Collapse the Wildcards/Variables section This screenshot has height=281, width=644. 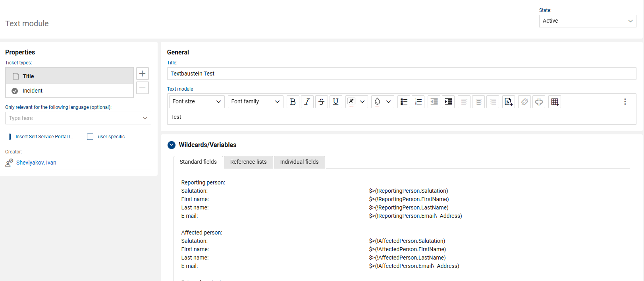[172, 145]
